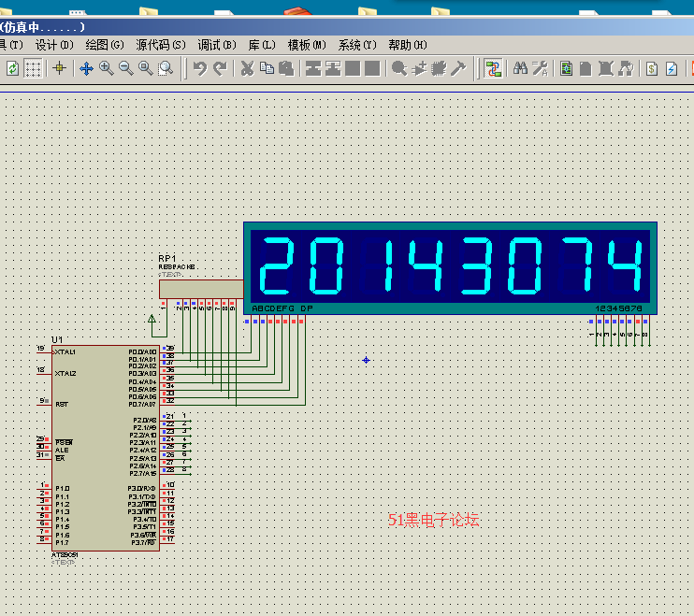Click the Copy to clipboard icon
Image resolution: width=694 pixels, height=616 pixels.
coord(267,68)
